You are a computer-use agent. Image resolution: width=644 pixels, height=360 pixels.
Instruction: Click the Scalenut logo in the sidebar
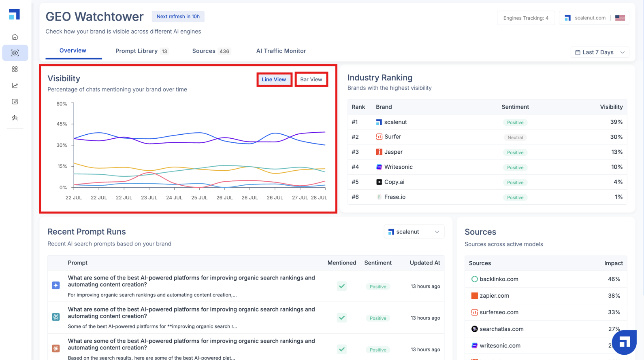15,15
